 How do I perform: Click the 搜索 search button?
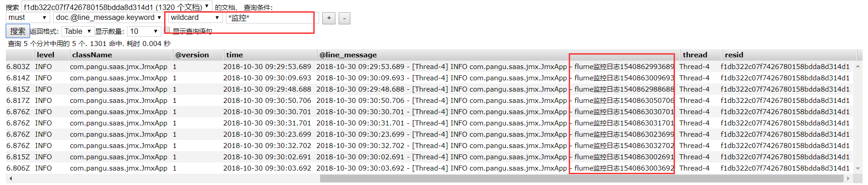tap(18, 31)
